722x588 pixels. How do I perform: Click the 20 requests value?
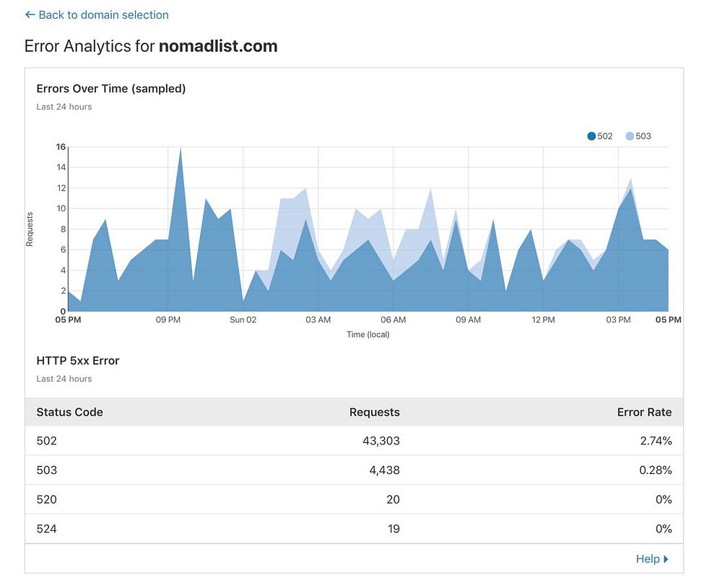(x=393, y=500)
